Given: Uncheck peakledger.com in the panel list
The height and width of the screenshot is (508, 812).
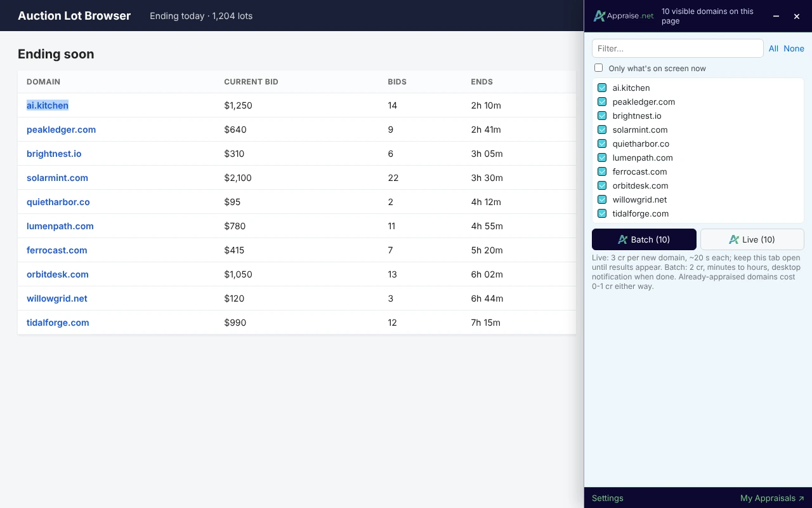Looking at the screenshot, I should [x=602, y=102].
